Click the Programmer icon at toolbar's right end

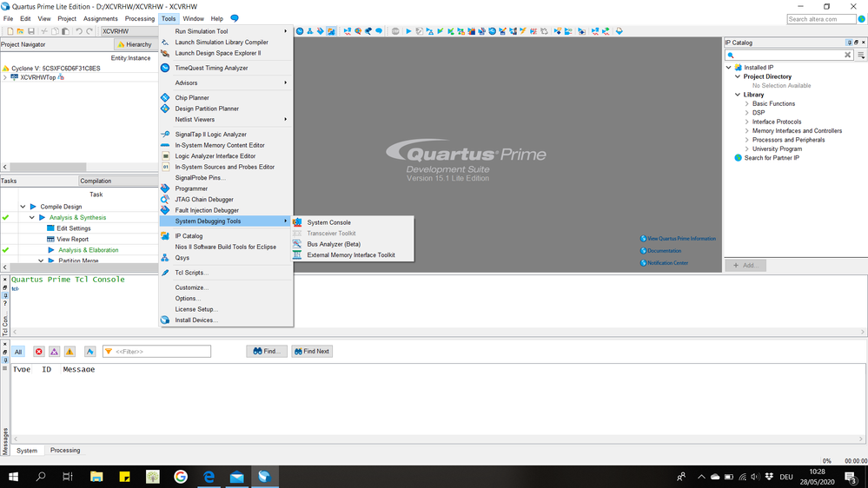pos(619,31)
